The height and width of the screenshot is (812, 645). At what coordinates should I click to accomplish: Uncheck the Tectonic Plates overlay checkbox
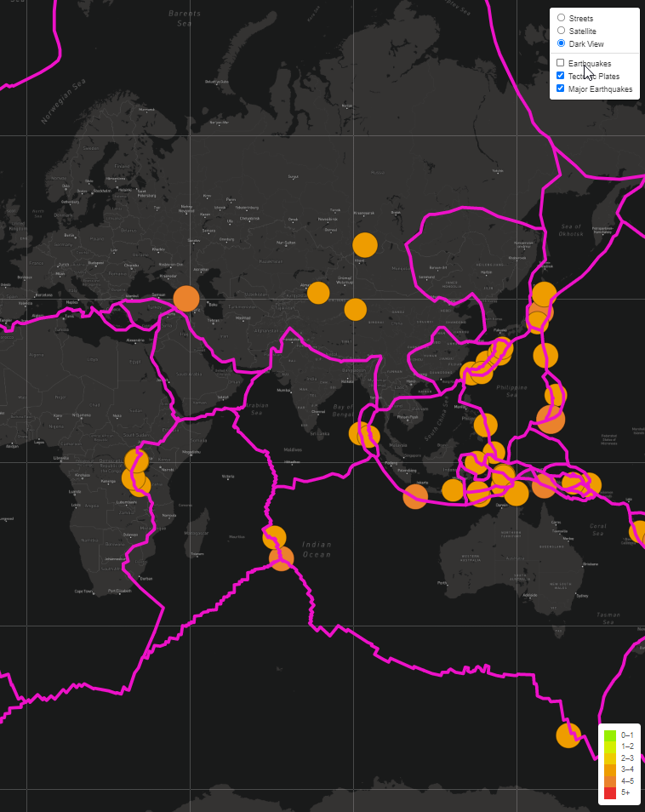tap(560, 76)
